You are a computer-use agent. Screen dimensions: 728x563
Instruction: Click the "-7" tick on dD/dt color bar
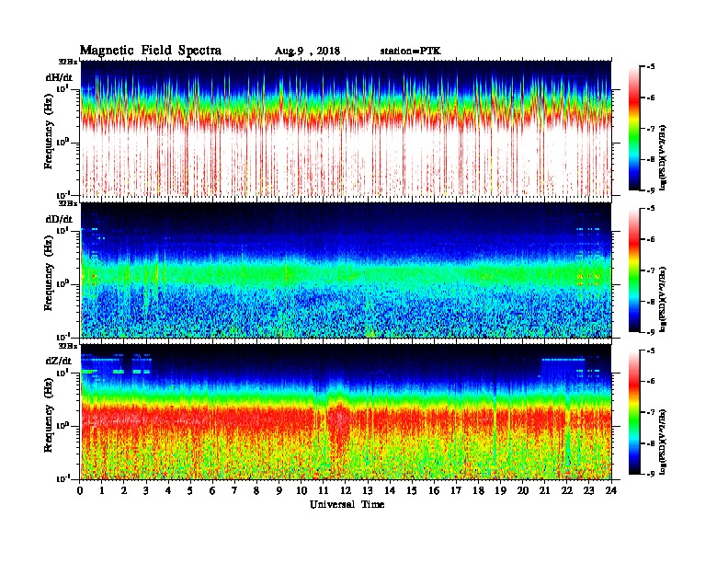[x=651, y=270]
